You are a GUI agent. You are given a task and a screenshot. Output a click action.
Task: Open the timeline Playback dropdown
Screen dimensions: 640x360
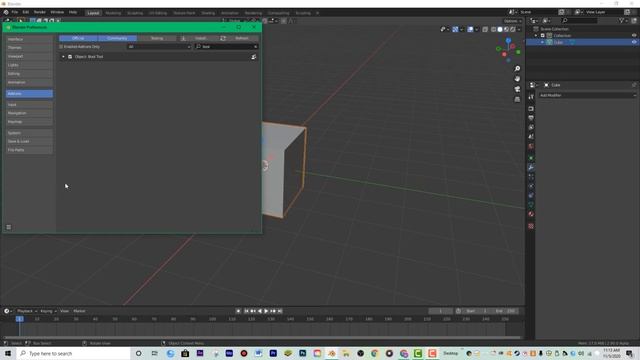point(27,311)
